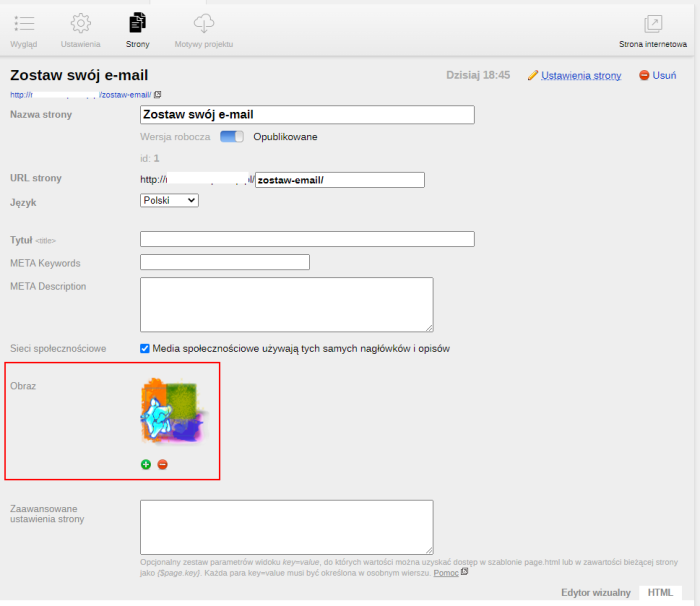Click the green add image icon
This screenshot has height=606, width=700.
coord(146,464)
